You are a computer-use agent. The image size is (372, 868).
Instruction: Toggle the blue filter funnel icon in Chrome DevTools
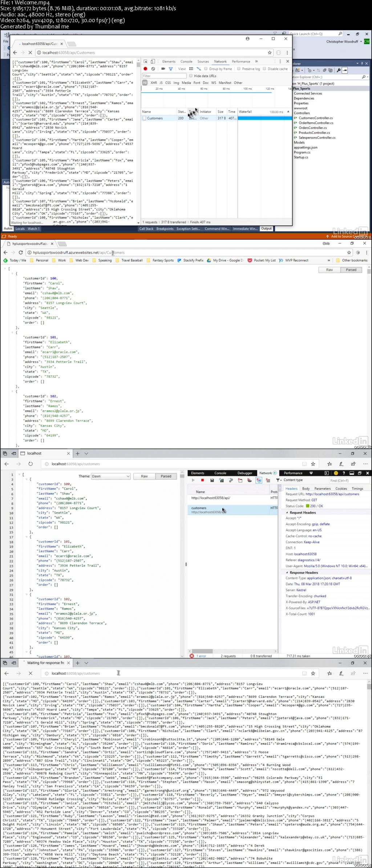coord(170,69)
